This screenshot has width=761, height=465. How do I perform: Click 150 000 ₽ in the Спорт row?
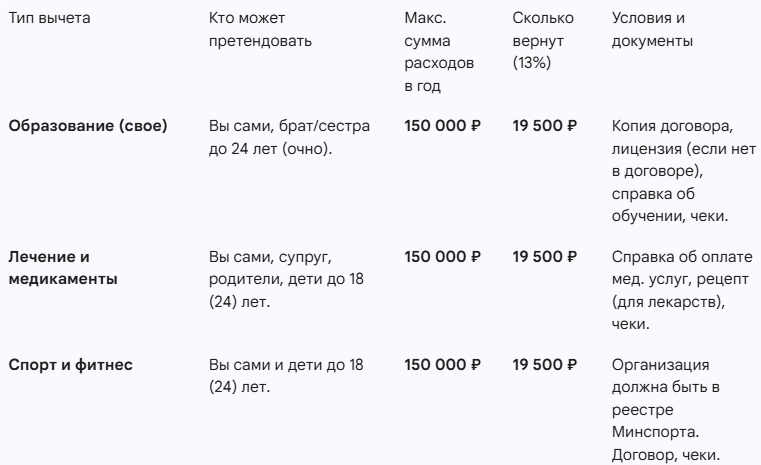click(x=443, y=365)
